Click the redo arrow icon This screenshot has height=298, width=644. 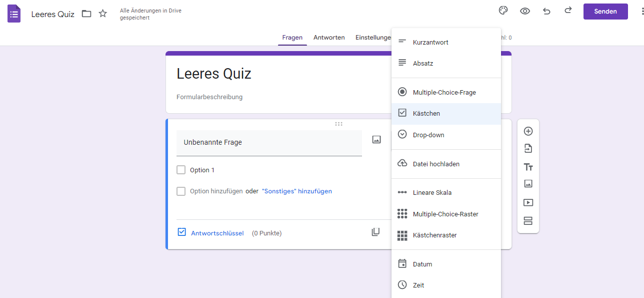click(x=568, y=11)
